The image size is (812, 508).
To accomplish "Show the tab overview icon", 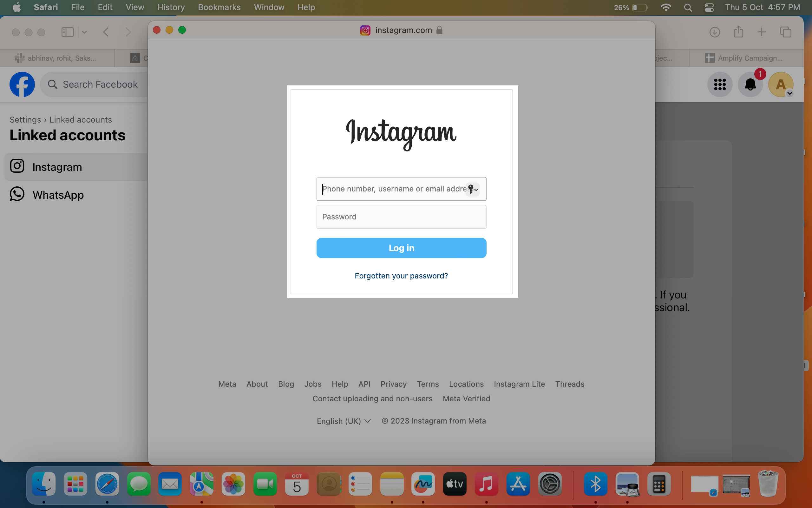I will (x=786, y=32).
